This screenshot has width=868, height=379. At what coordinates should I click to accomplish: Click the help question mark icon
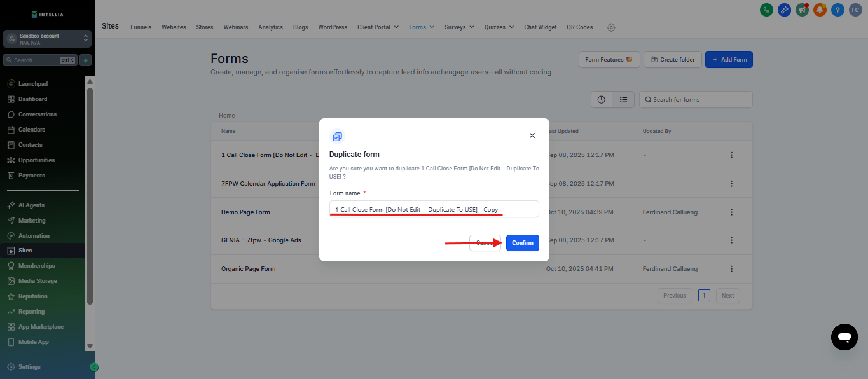click(x=837, y=10)
